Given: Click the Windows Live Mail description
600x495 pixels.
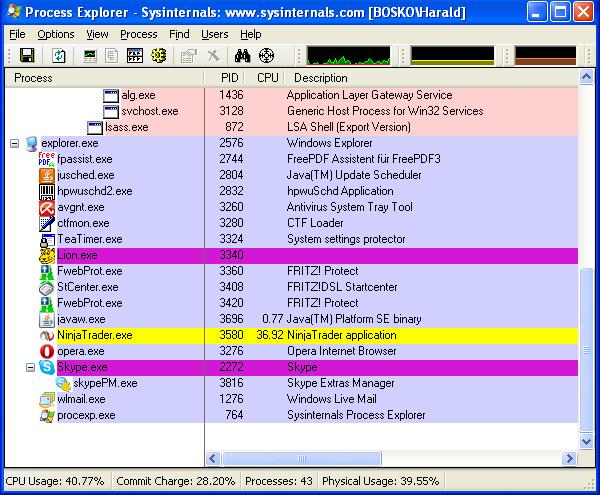Looking at the screenshot, I should coord(332,399).
